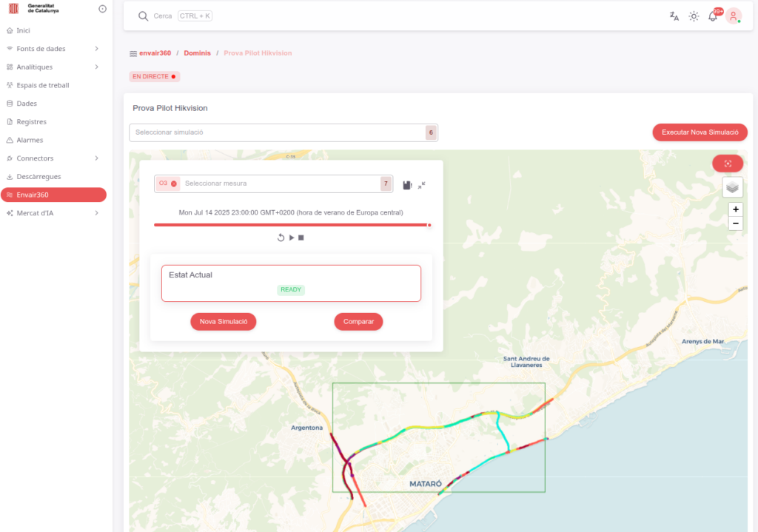Viewport: 758px width, 532px height.
Task: Toggle the light/dark theme sun icon
Action: [694, 16]
